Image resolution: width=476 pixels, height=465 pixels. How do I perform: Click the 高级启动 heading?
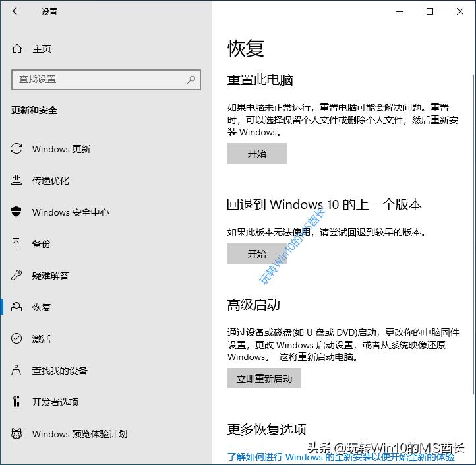(253, 305)
